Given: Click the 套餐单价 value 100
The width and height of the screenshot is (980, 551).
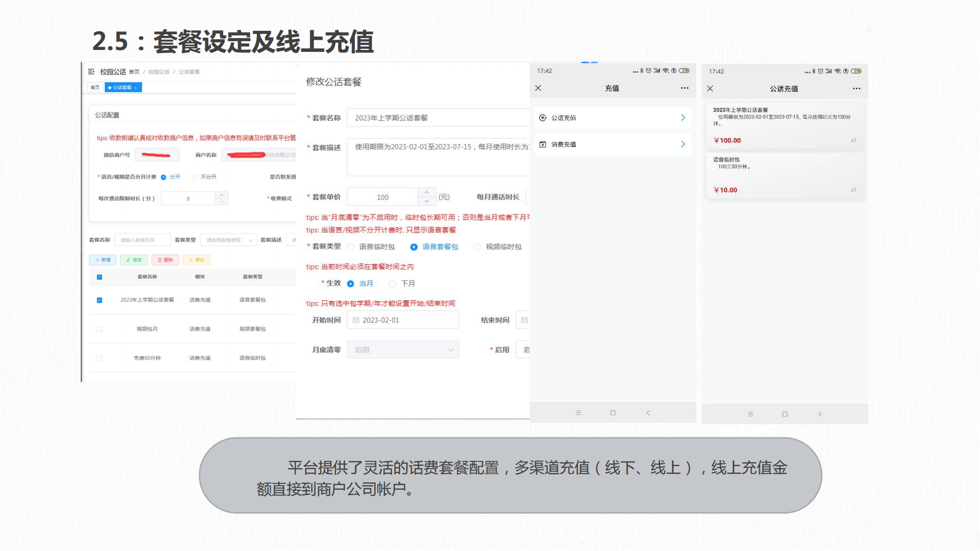Looking at the screenshot, I should click(x=383, y=197).
